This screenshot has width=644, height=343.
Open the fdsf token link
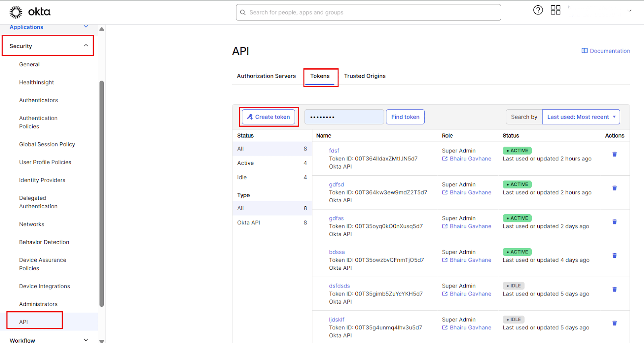334,151
